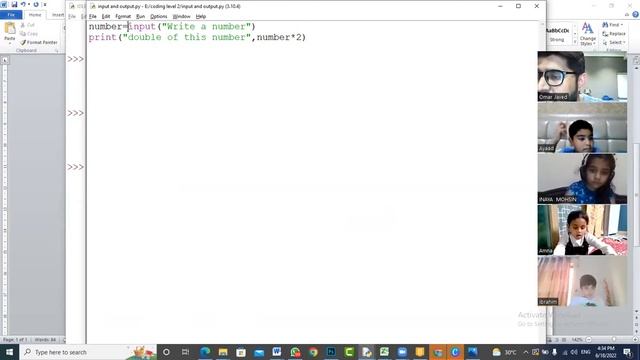640x360 pixels.
Task: Expand the Word styles gallery more arrow
Action: point(575,42)
